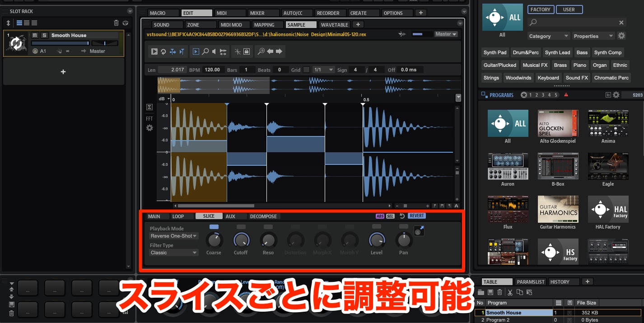Click the MIDI port icon next to A1
This screenshot has height=323, width=644.
[x=35, y=51]
